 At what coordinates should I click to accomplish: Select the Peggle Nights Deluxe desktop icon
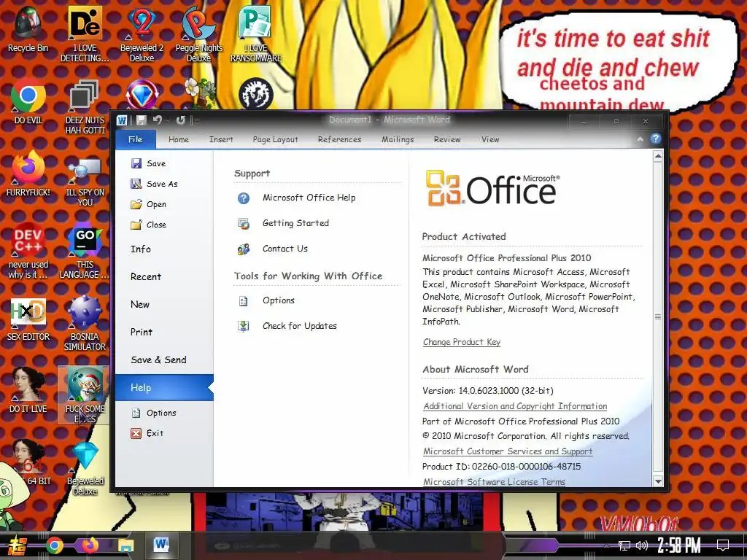(x=198, y=34)
